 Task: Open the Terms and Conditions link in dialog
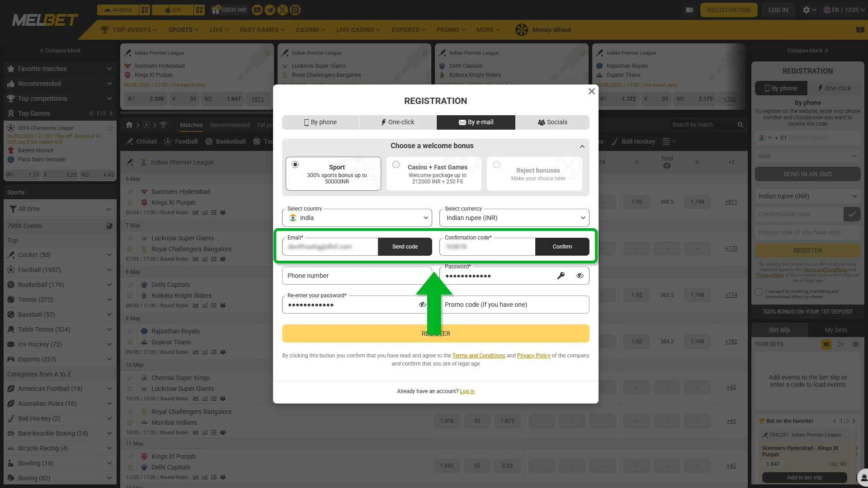pos(479,356)
